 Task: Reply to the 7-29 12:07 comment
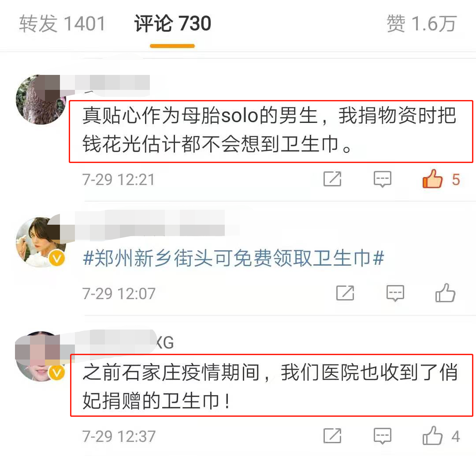(x=395, y=293)
